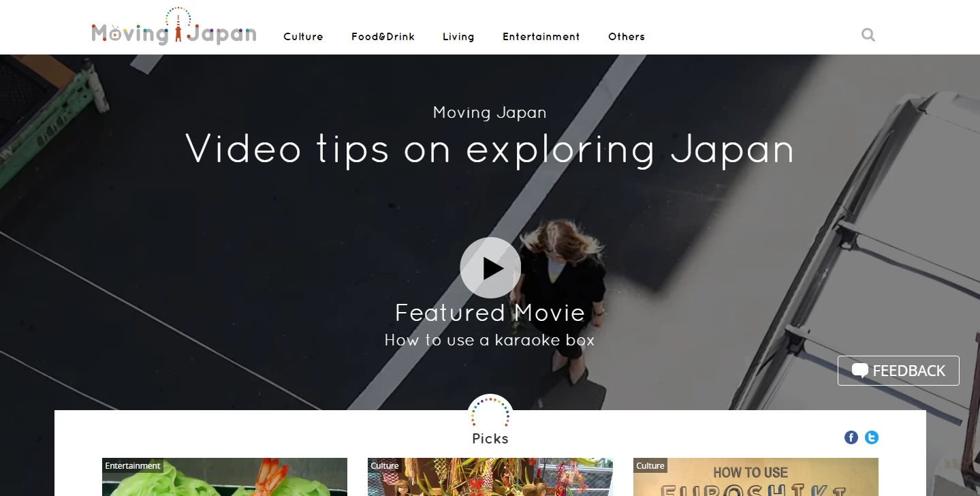This screenshot has height=496, width=980.
Task: Click the Entertainment tag on first thumbnail
Action: coord(133,466)
